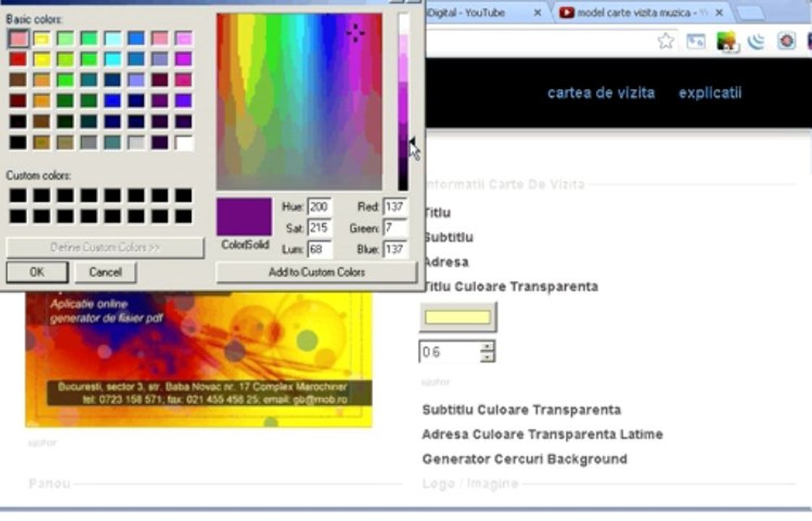Click into the Red value field
This screenshot has width=812, height=521.
[x=395, y=207]
